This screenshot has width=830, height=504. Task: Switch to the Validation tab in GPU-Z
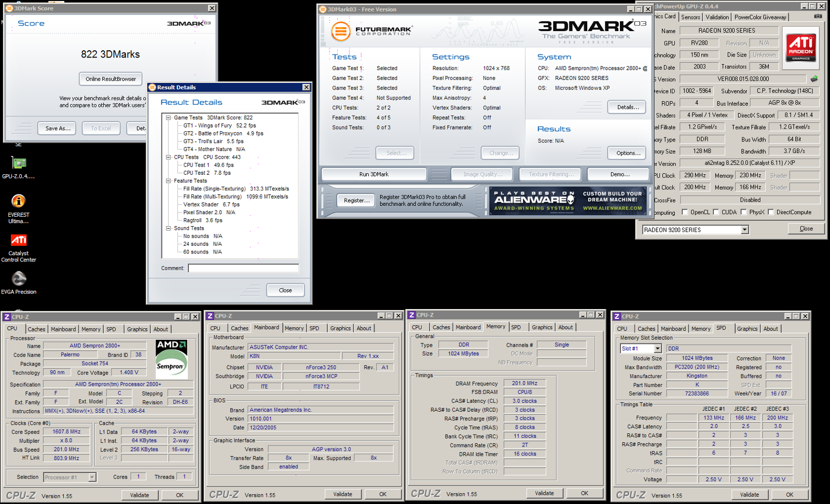717,17
